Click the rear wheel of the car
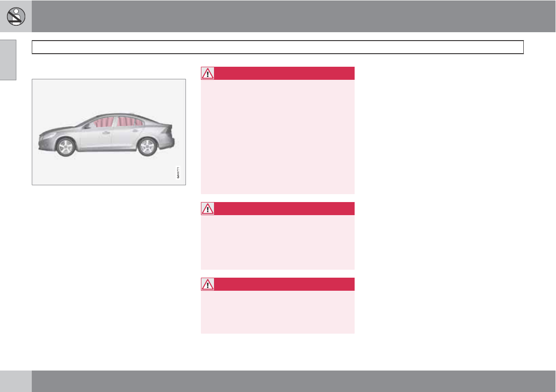556x392 pixels. pyautogui.click(x=147, y=147)
